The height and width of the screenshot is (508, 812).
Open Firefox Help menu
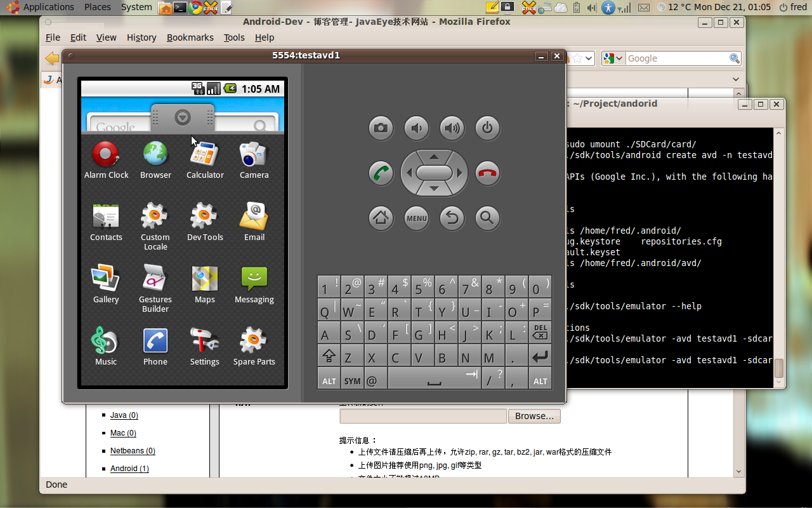coord(265,37)
